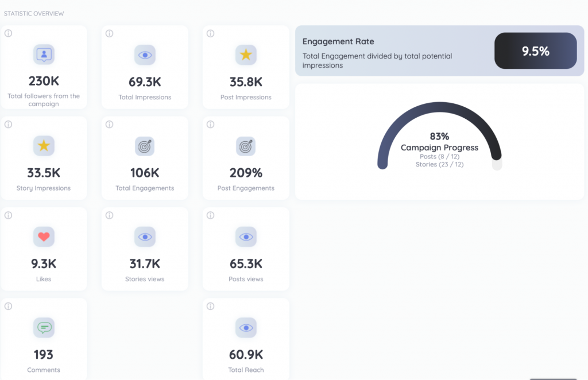Click the 9.5% engagement rate badge

pyautogui.click(x=535, y=51)
